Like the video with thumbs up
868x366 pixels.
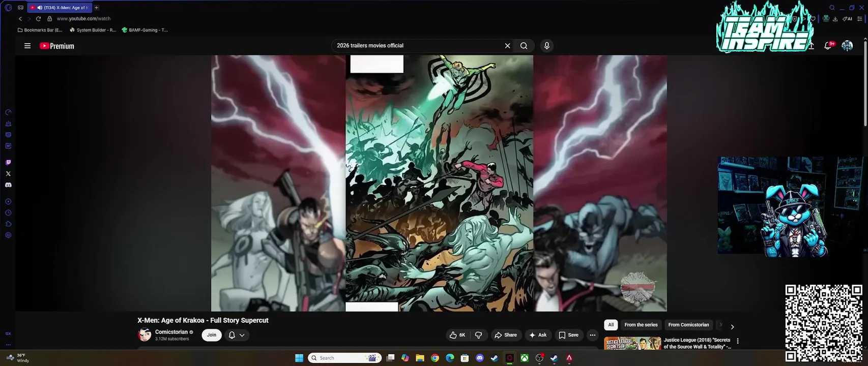457,335
